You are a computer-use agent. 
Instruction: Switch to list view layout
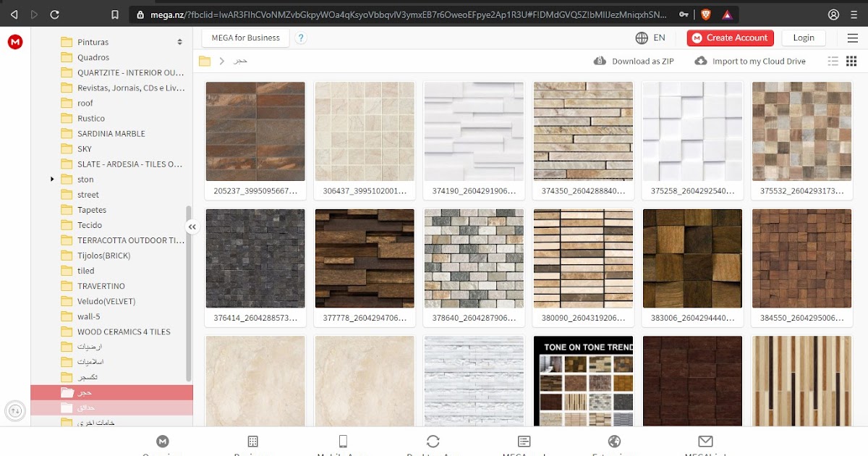pos(833,61)
